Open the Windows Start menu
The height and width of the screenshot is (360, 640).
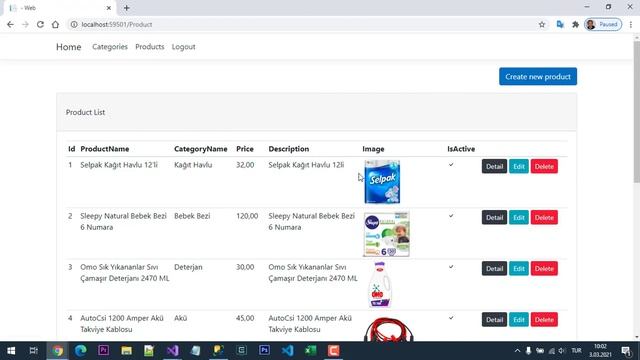pyautogui.click(x=11, y=351)
